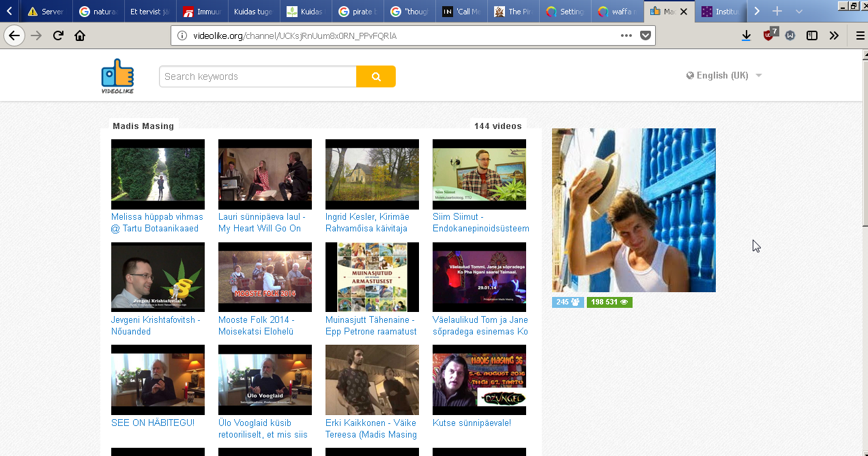The width and height of the screenshot is (868, 456).
Task: Open the list all tabs chevron
Action: point(799,12)
